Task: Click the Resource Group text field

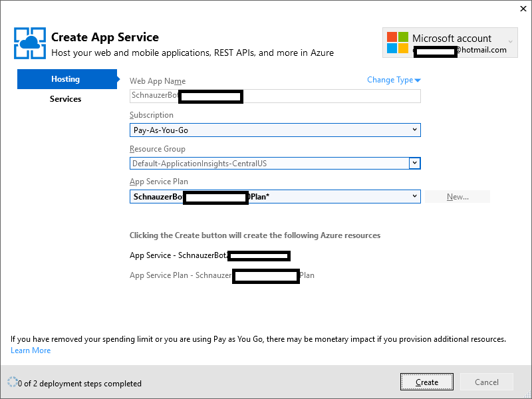Action: (269, 163)
